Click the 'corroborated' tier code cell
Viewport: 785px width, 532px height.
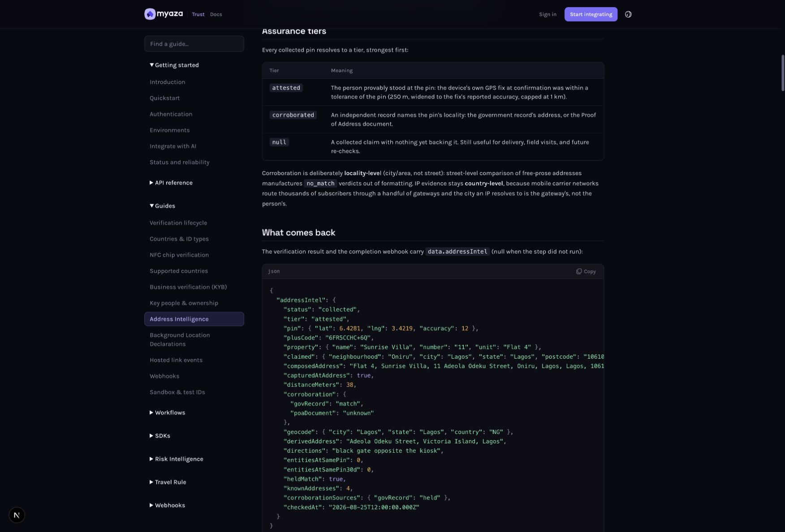pos(293,115)
